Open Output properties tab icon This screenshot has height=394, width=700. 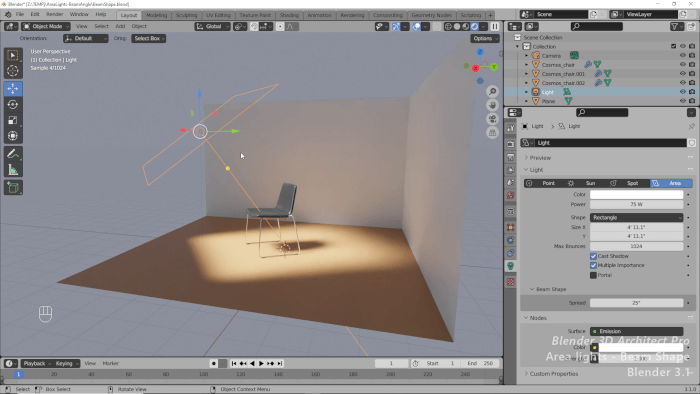tap(511, 157)
